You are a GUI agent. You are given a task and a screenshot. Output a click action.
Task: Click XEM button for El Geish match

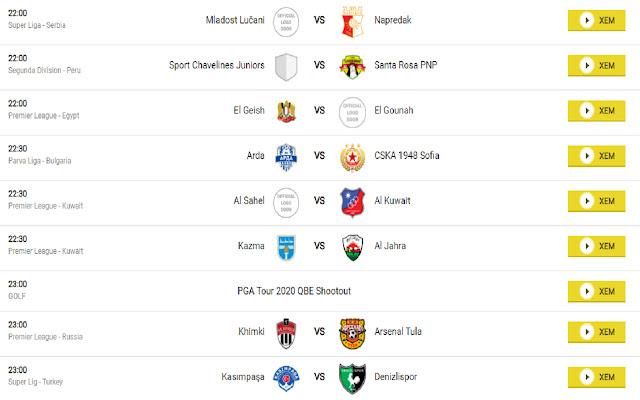(x=596, y=111)
